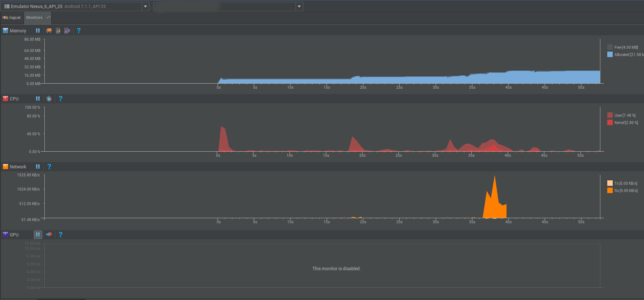Viewport: 644px width, 300px height.
Task: Expand the Emulator Nexus_6_API_25 device dropdown
Action: [145, 7]
